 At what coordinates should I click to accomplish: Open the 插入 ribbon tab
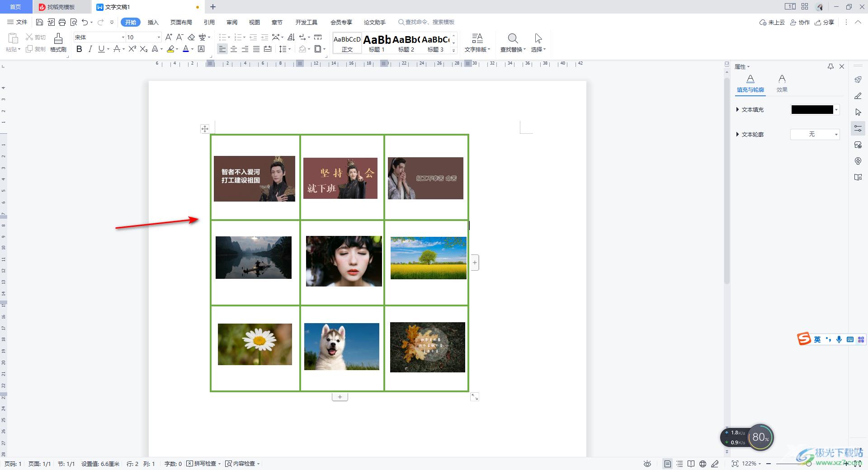pyautogui.click(x=153, y=22)
